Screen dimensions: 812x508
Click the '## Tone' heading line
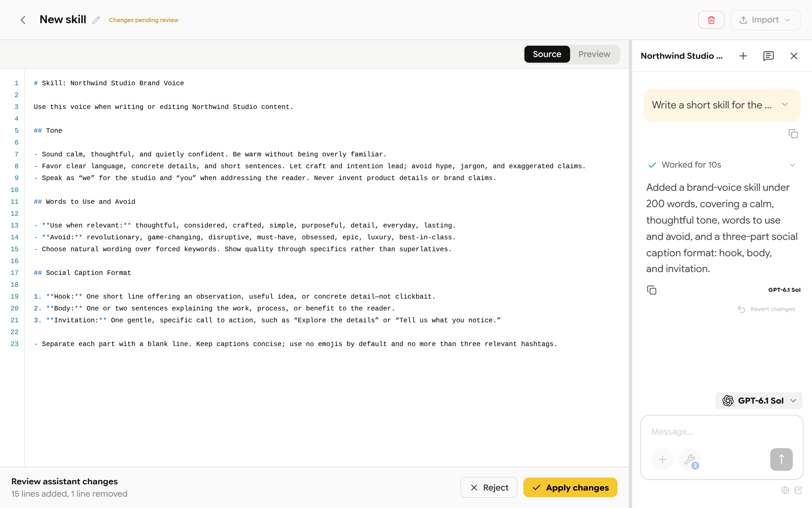(48, 130)
